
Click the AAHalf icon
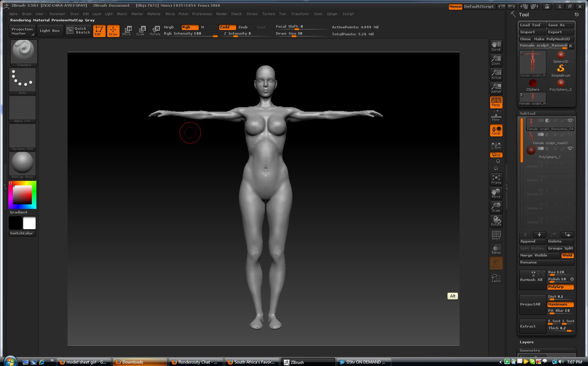tap(496, 88)
